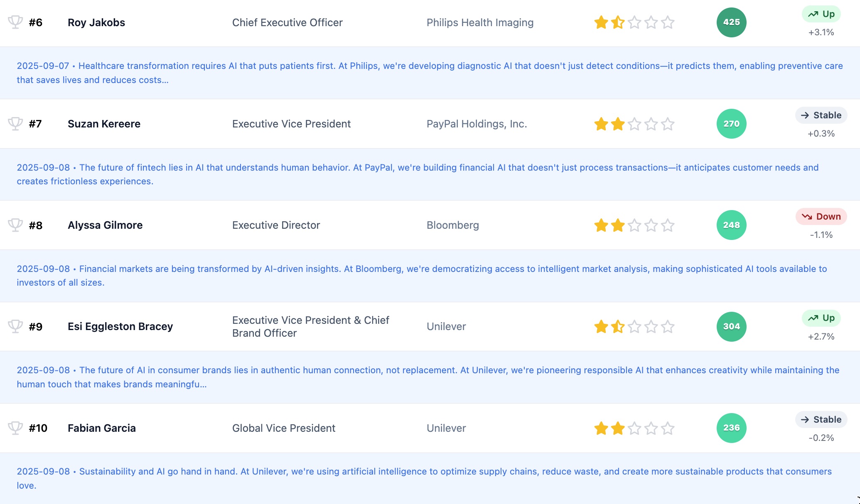Click the star rating for Roy Jakobs

click(634, 22)
